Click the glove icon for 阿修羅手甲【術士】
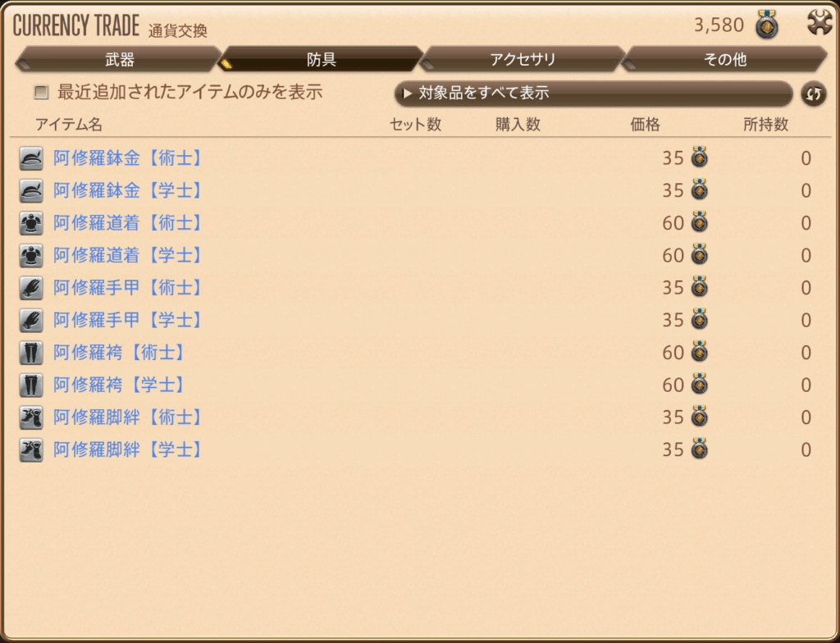Screen dimensions: 840x643 [31, 288]
